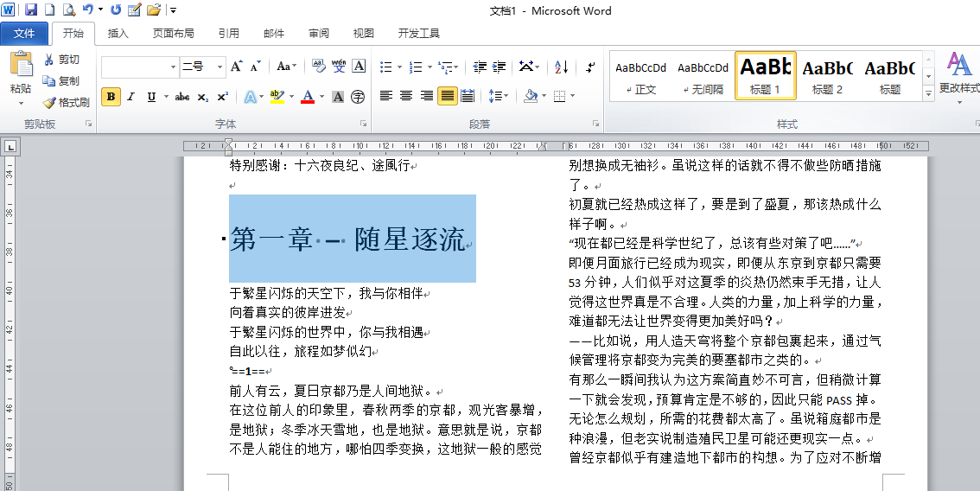980x491 pixels.
Task: Apply the 无间隔 style
Action: [x=703, y=76]
